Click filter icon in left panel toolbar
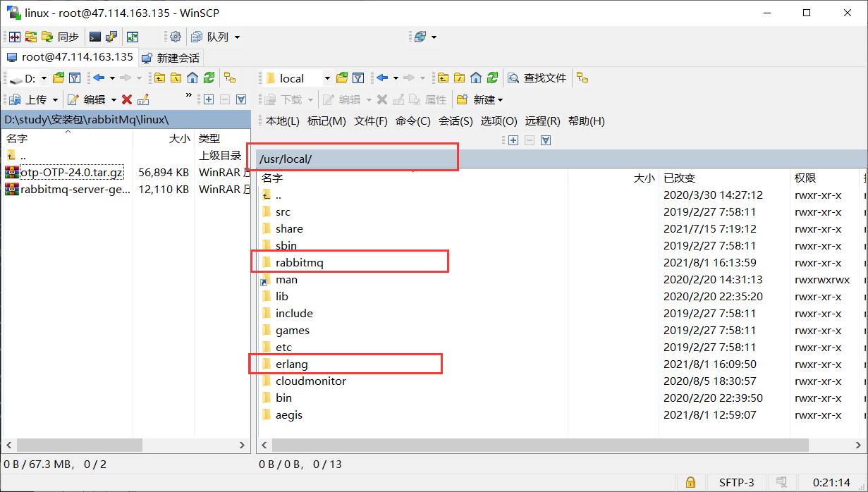The width and height of the screenshot is (868, 492). click(x=74, y=78)
